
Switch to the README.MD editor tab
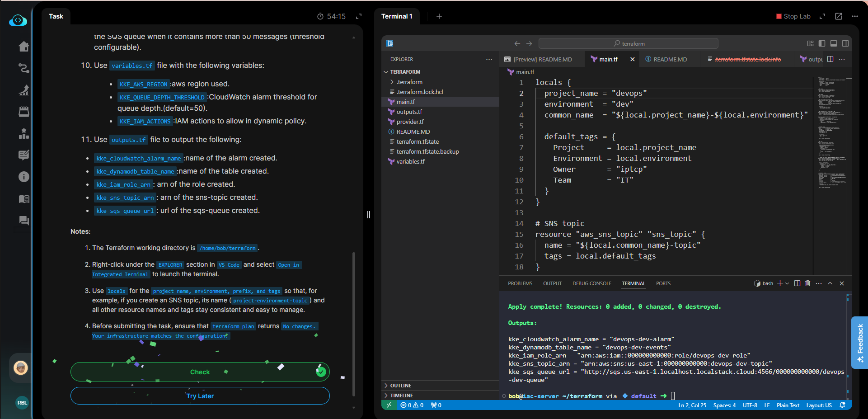670,59
